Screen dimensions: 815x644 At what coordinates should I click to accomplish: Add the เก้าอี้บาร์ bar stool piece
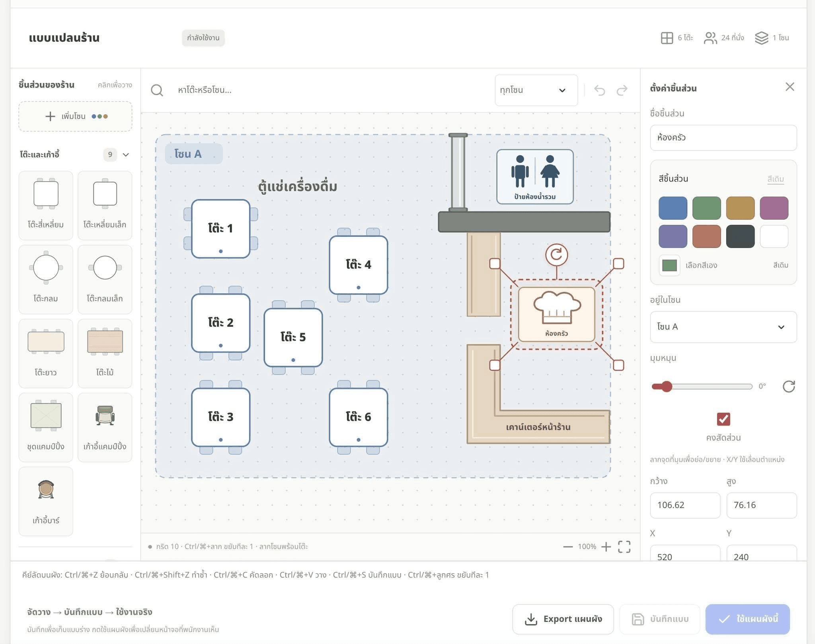[x=46, y=502]
